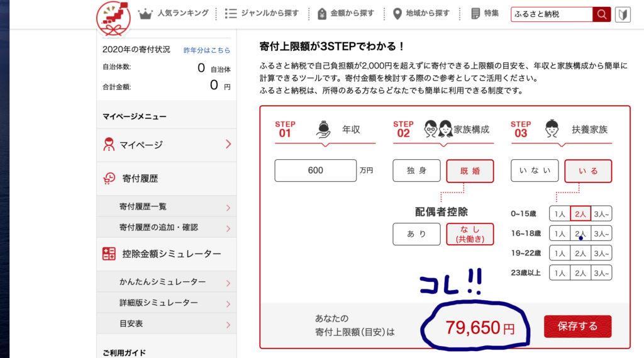Image resolution: width=644 pixels, height=358 pixels.
Task: Click the crown icon for 人気ランキング
Action: click(145, 14)
